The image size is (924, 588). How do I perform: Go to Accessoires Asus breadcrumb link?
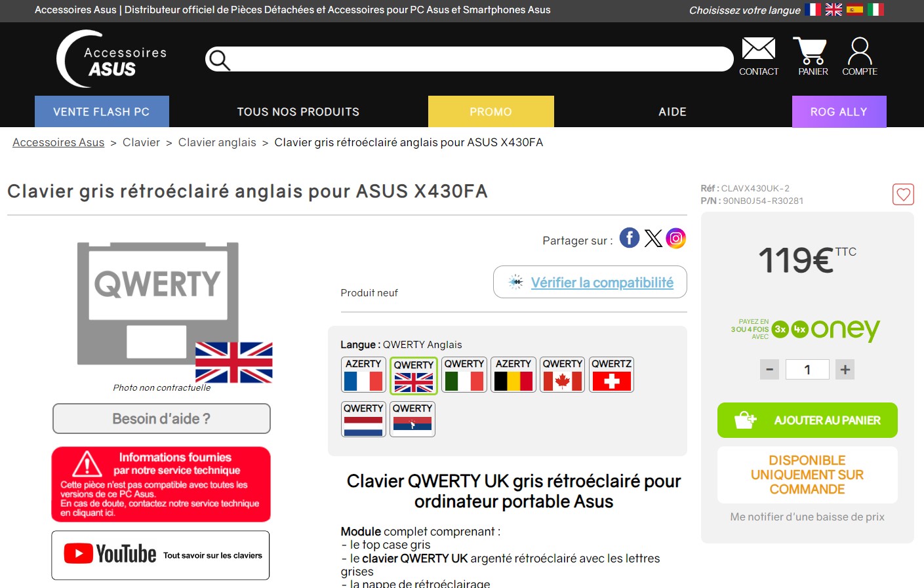[58, 142]
